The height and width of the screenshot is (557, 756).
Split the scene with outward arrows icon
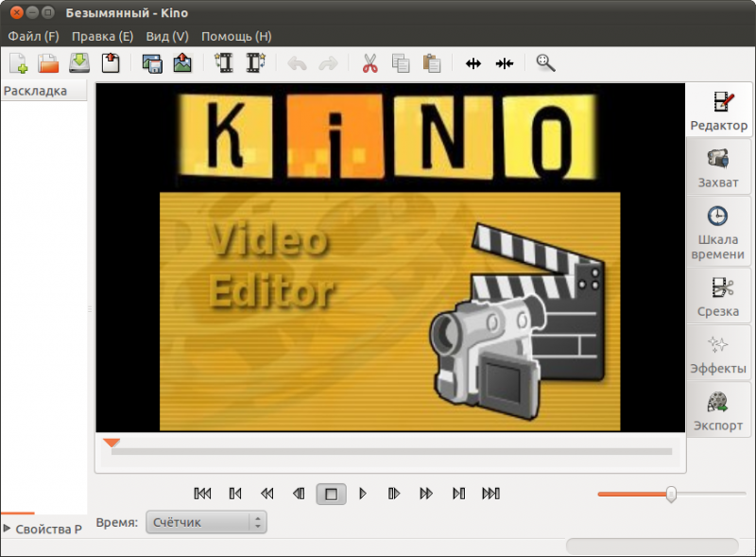(473, 63)
